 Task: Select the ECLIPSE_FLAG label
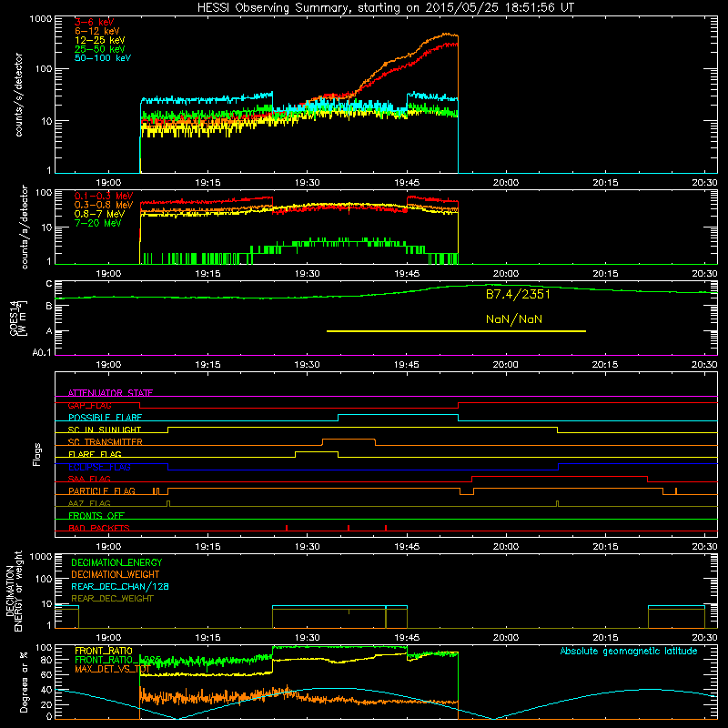click(x=99, y=467)
